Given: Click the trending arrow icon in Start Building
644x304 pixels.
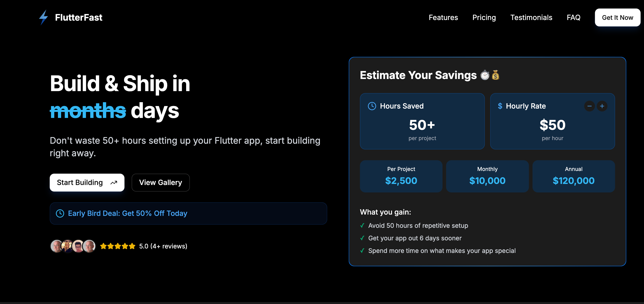Looking at the screenshot, I should [x=114, y=183].
